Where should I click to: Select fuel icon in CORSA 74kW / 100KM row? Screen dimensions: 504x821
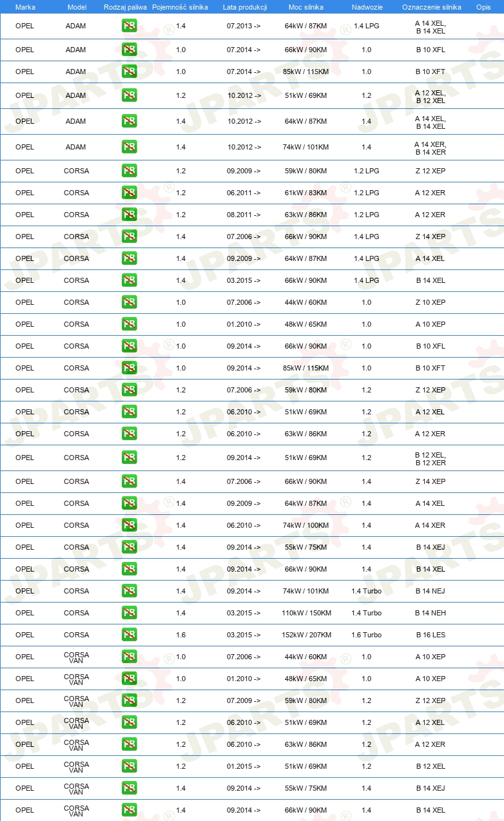pos(129,525)
